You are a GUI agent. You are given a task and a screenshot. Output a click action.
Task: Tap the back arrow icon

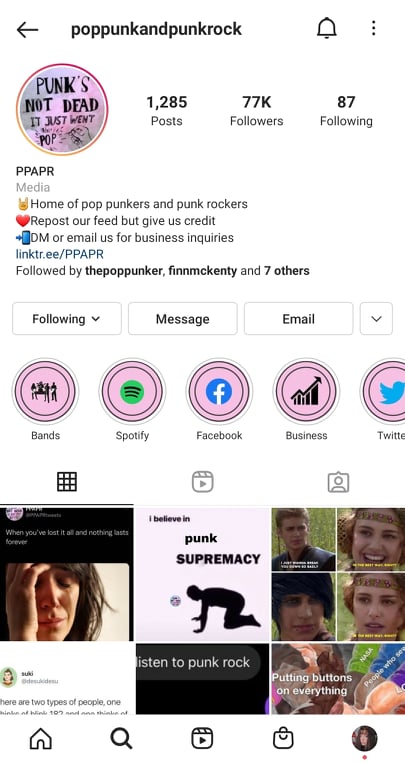coord(27,30)
